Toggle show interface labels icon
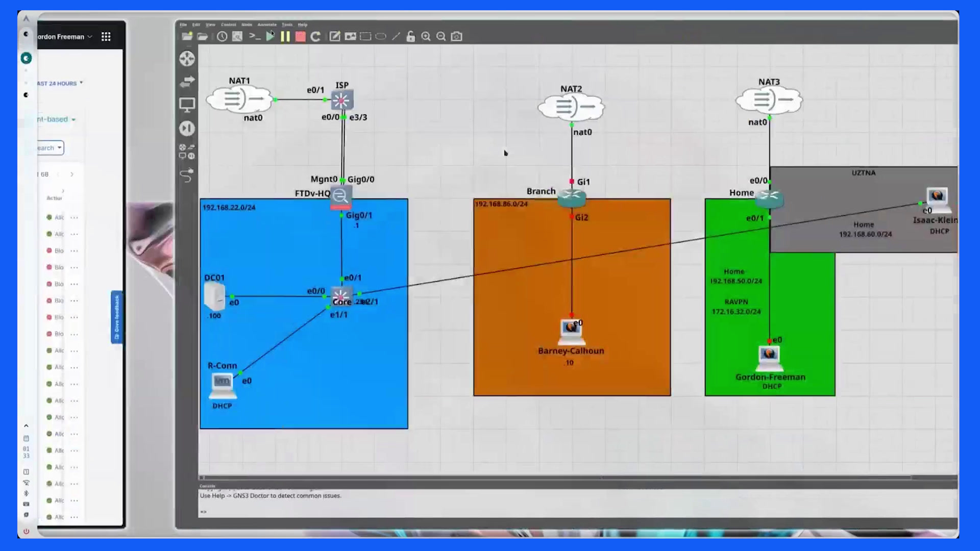 pyautogui.click(x=237, y=36)
